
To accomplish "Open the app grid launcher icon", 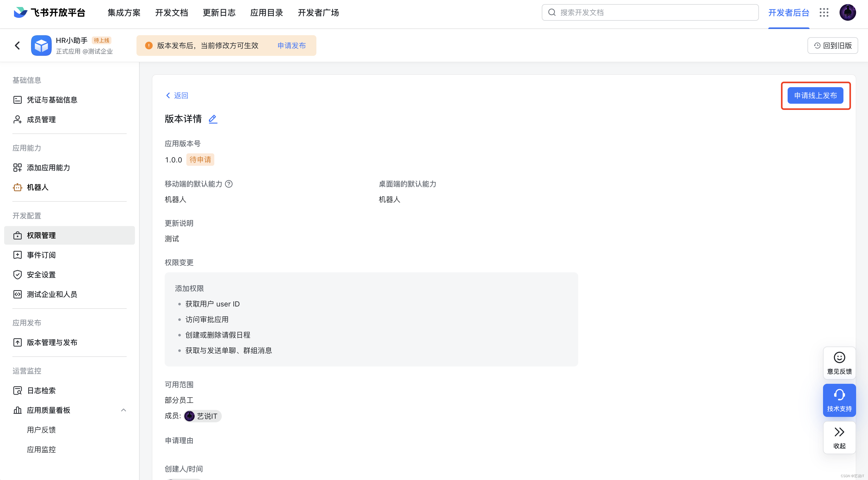I will click(824, 13).
